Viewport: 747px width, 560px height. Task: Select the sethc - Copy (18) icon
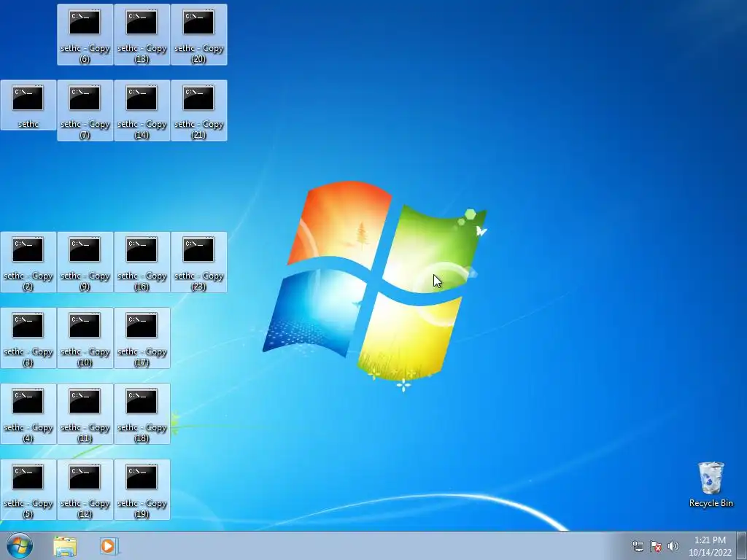pyautogui.click(x=142, y=414)
